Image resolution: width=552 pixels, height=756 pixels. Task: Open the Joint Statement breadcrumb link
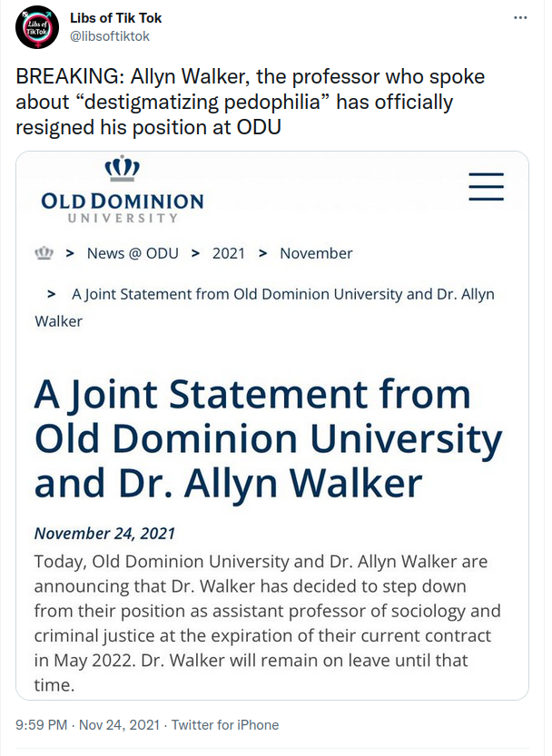(x=264, y=308)
